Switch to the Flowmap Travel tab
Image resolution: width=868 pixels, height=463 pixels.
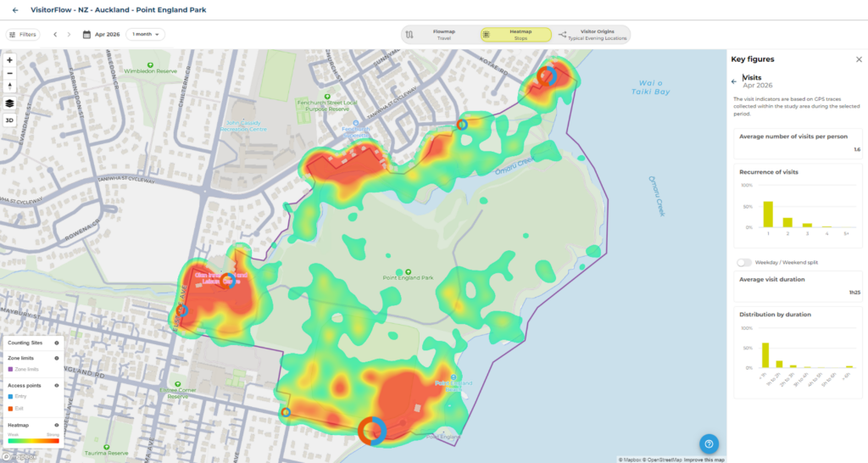click(x=440, y=34)
